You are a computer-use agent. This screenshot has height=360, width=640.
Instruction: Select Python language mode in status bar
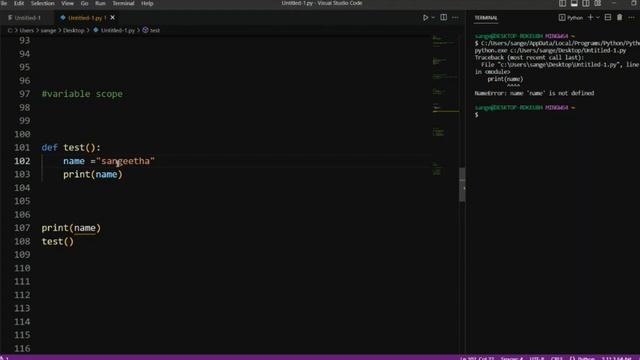click(583, 358)
